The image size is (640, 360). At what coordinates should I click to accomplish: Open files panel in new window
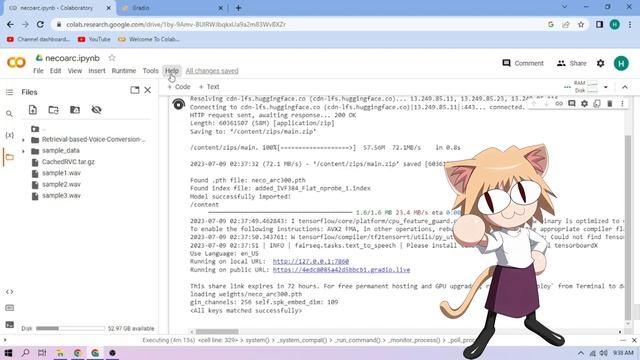tap(135, 90)
